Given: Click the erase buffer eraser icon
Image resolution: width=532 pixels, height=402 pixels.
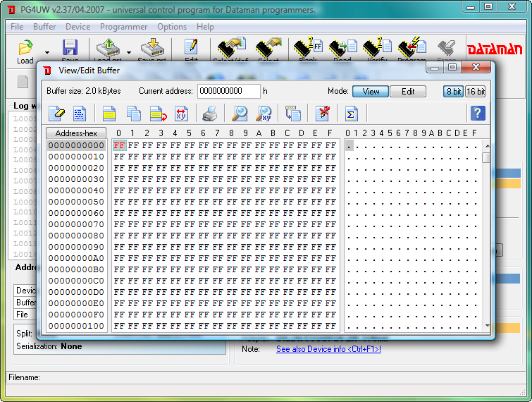Looking at the screenshot, I should point(56,114).
